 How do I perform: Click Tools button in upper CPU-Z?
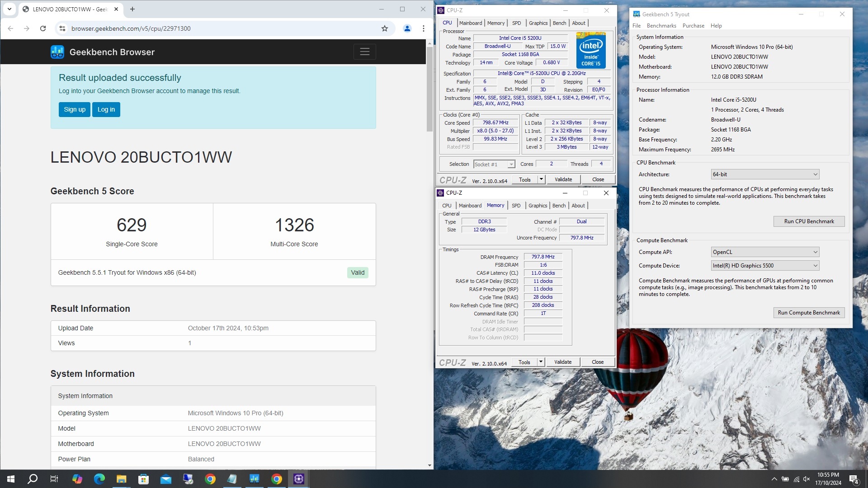pos(524,179)
